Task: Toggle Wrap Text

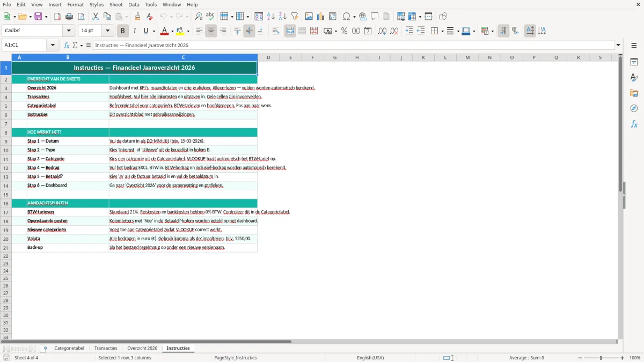Action: tap(276, 31)
